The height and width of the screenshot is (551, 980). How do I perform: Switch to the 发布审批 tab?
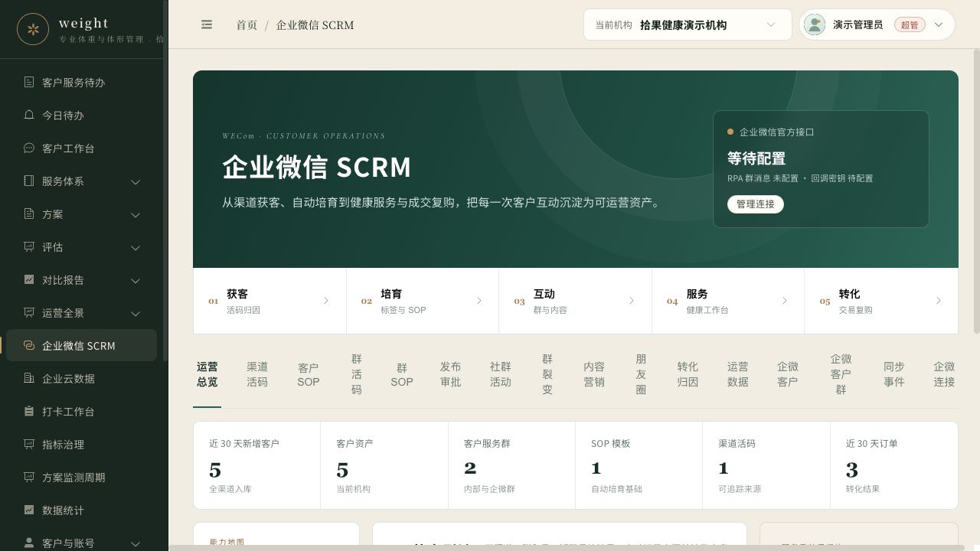click(450, 374)
